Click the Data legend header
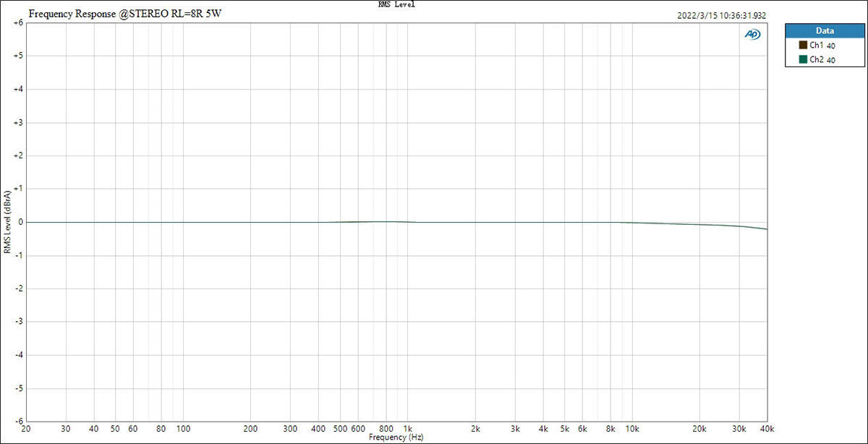Image resolution: width=868 pixels, height=444 pixels. pos(824,31)
